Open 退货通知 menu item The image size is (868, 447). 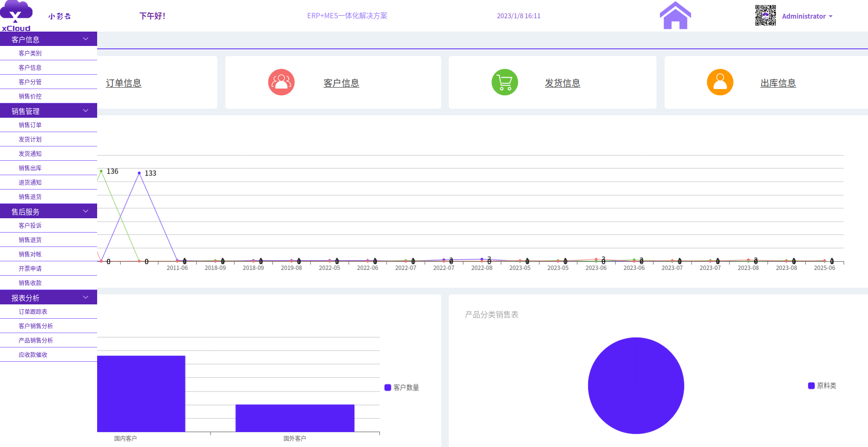tap(48, 182)
